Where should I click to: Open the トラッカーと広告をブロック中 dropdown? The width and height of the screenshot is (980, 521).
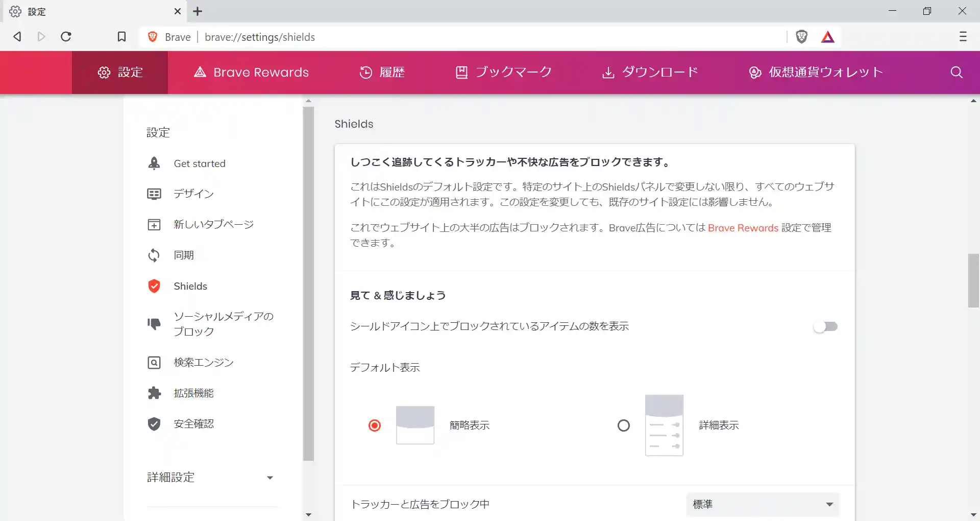pyautogui.click(x=762, y=504)
